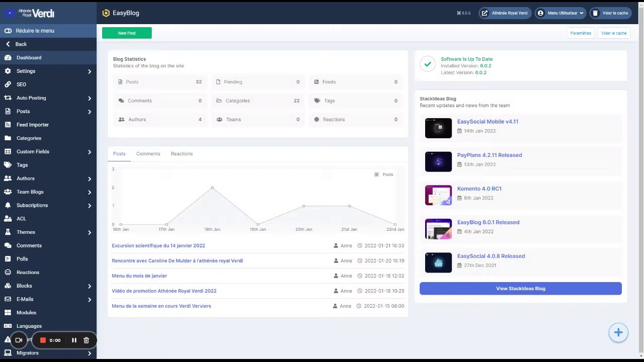Open post Excursion scientifique du 14 janvier 2022
The width and height of the screenshot is (644, 362).
(x=158, y=246)
